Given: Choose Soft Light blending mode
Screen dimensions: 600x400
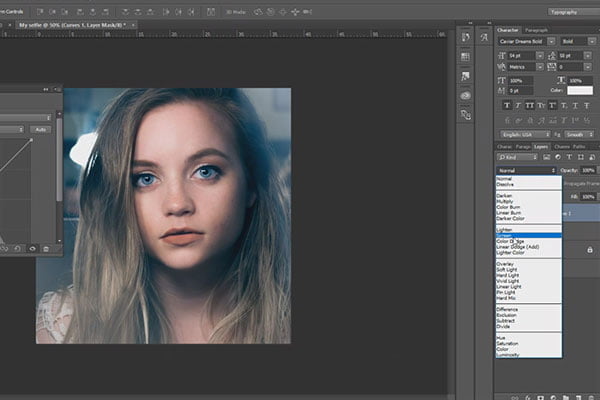Looking at the screenshot, I should pyautogui.click(x=528, y=269).
